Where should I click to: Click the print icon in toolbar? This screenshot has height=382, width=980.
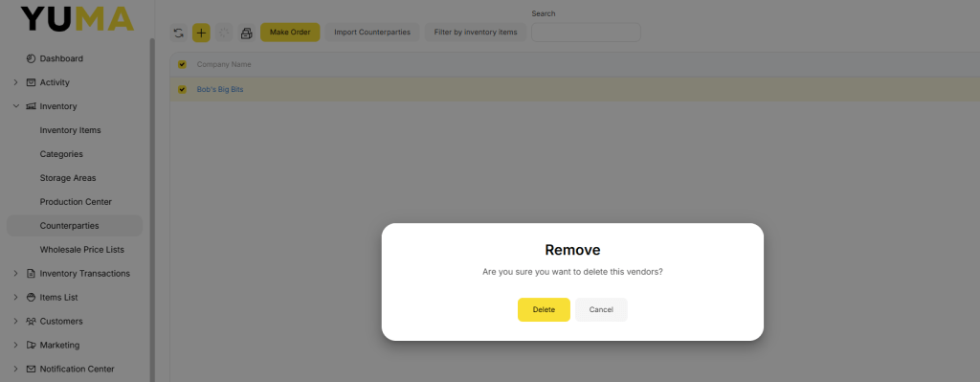(247, 34)
